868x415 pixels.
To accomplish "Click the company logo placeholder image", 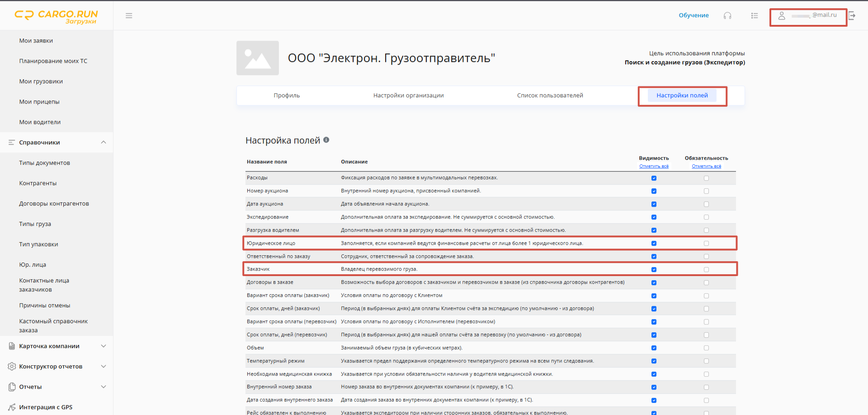I will pos(258,58).
